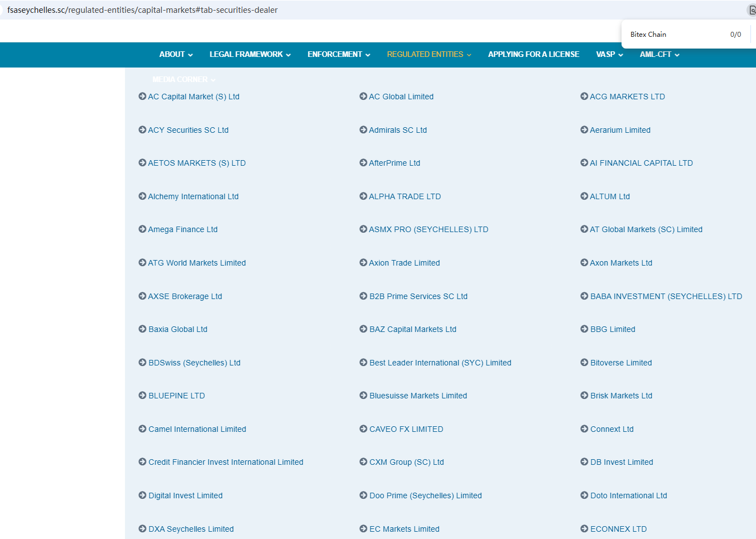The height and width of the screenshot is (539, 756).
Task: Expand the MEDIA CORNER dropdown menu
Action: pos(184,79)
